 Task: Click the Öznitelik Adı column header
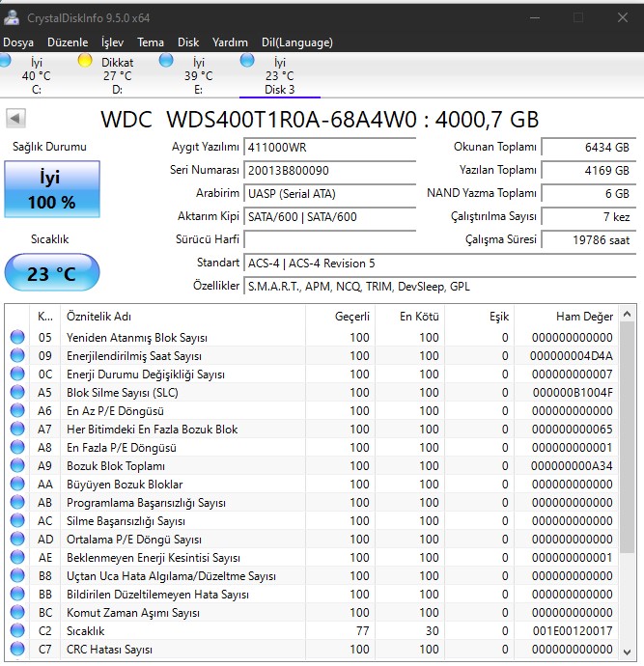point(183,317)
